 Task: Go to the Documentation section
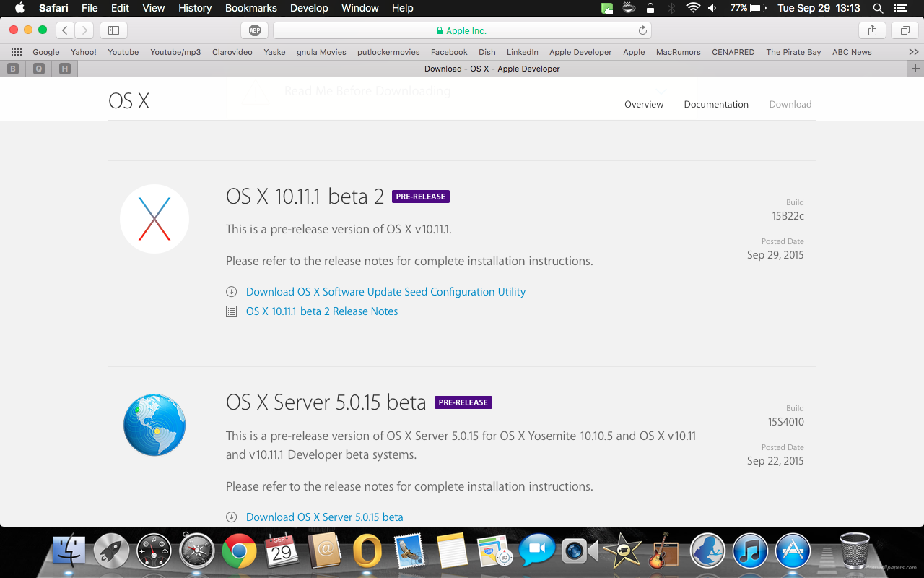(x=716, y=104)
